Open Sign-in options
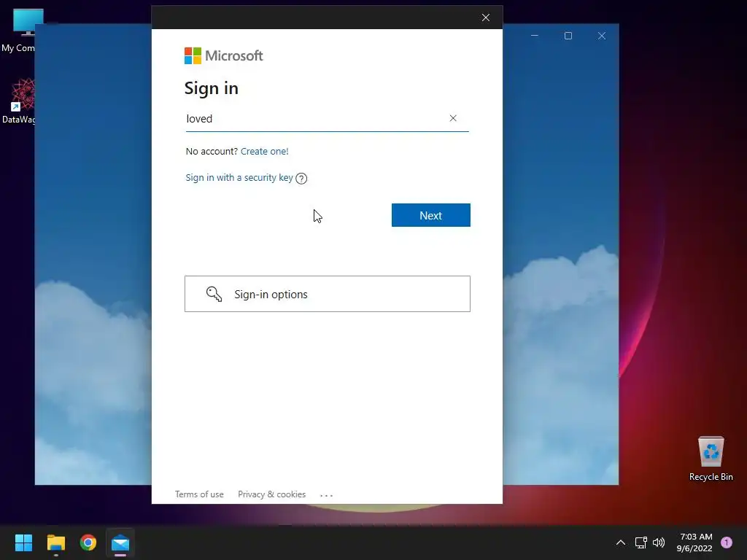Viewport: 747px width, 560px height. (x=328, y=294)
